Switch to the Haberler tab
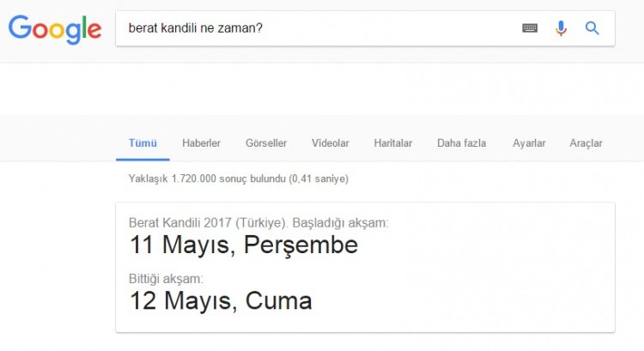Screen dimensions: 644x351 coord(201,143)
